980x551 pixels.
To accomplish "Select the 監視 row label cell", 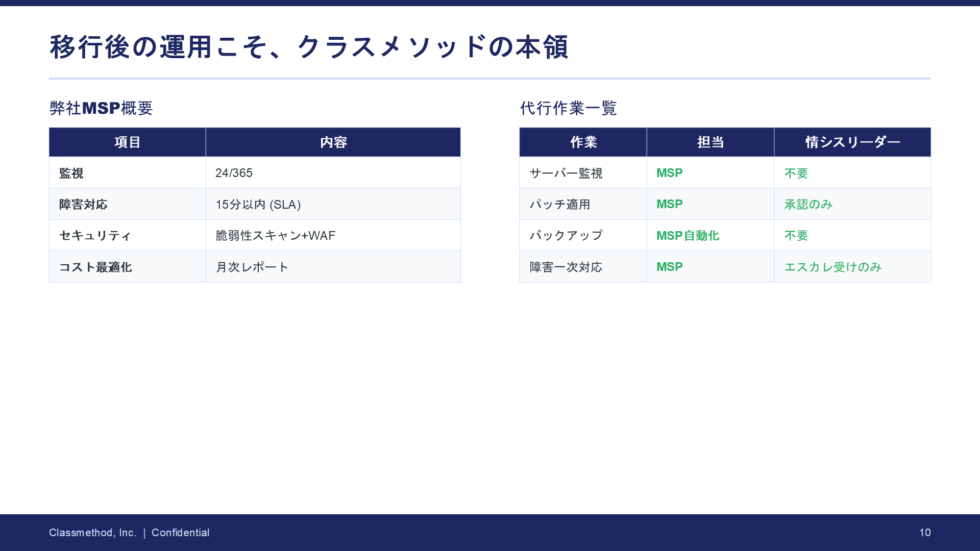I will (71, 173).
